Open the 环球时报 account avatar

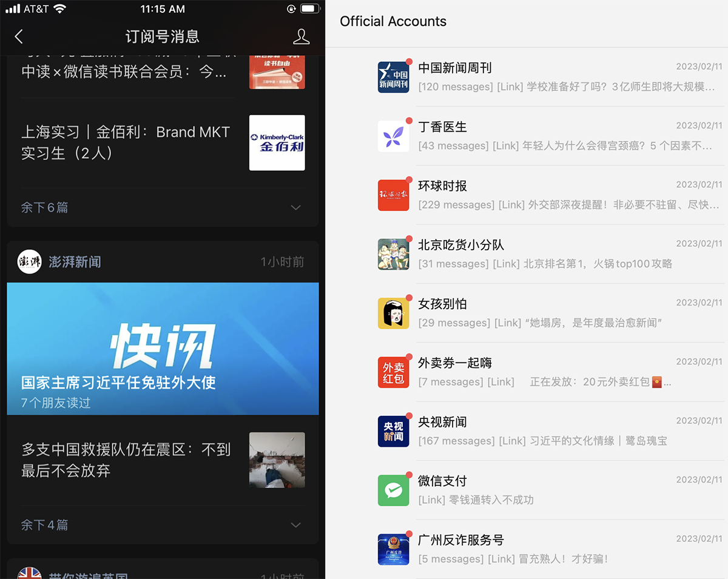click(x=394, y=195)
